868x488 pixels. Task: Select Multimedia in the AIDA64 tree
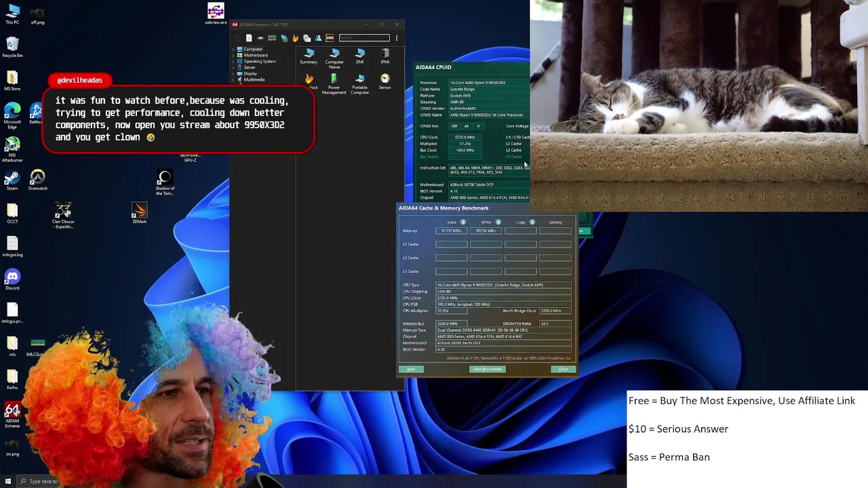pyautogui.click(x=254, y=80)
